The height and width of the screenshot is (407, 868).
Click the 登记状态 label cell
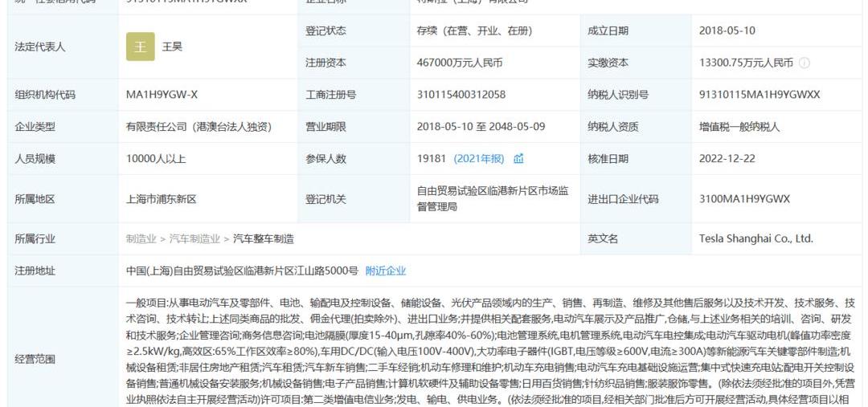point(354,31)
